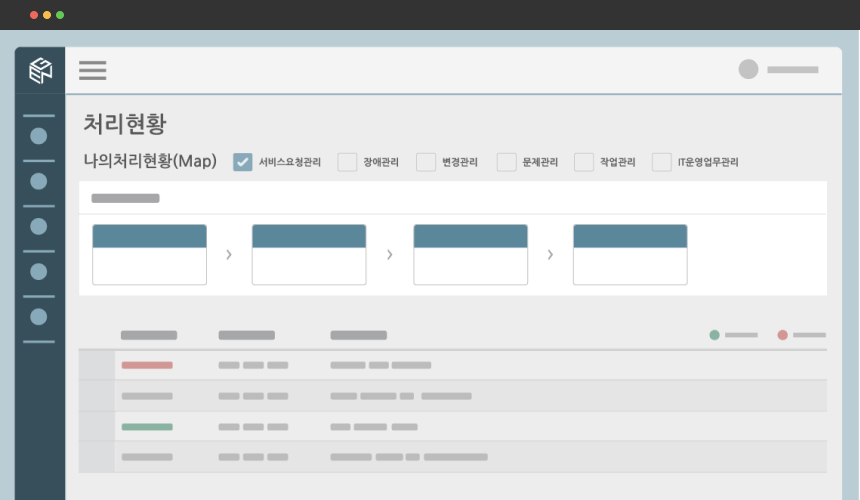
Task: Click the chevron after the second process card
Action: point(389,255)
